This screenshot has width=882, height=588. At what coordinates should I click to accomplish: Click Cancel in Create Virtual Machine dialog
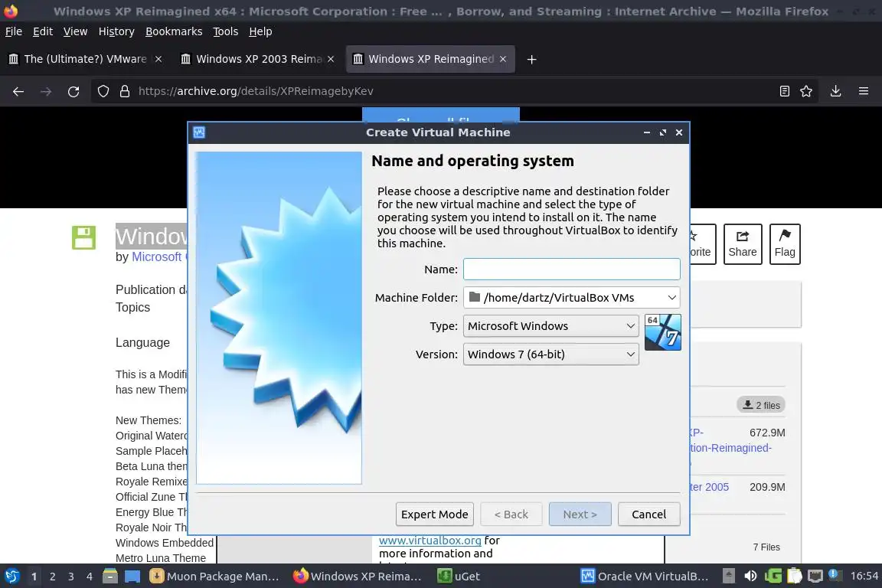pos(648,514)
